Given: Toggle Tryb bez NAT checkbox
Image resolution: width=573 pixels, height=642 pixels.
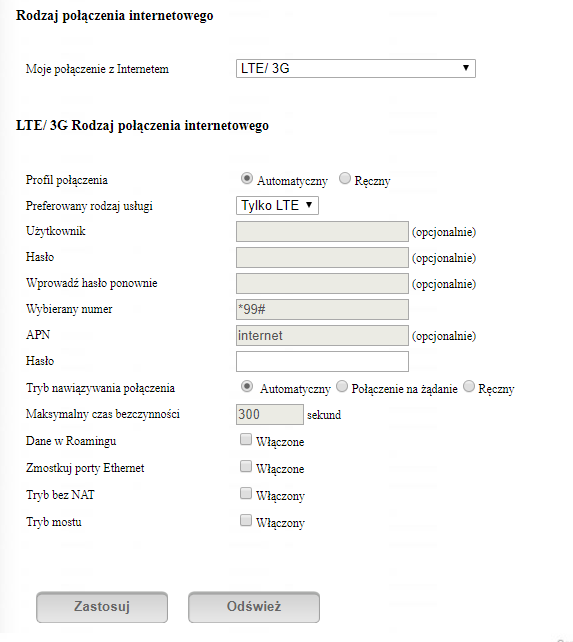Looking at the screenshot, I should [246, 493].
